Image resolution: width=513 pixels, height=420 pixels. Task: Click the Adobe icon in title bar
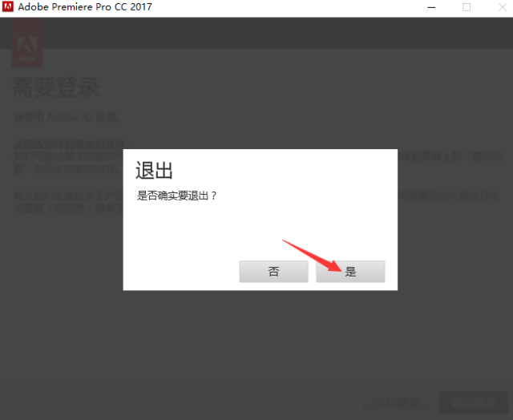pyautogui.click(x=9, y=7)
